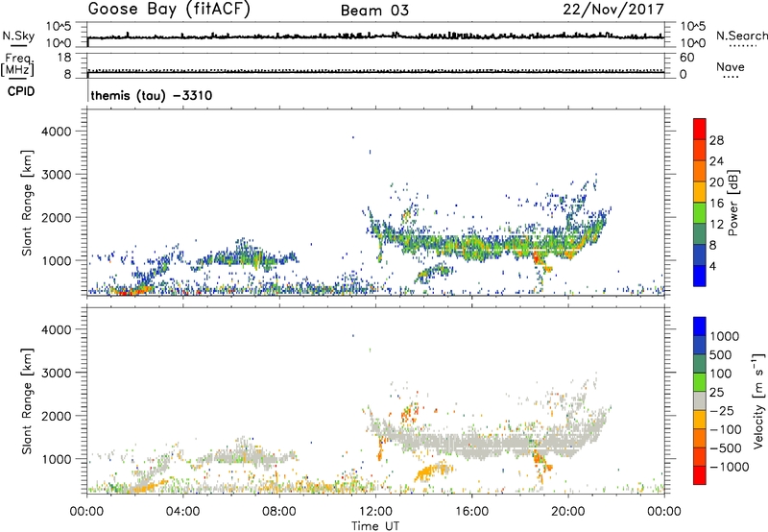
Task: Click "Slant Range [km]" label of velocity panel
Action: pos(27,401)
